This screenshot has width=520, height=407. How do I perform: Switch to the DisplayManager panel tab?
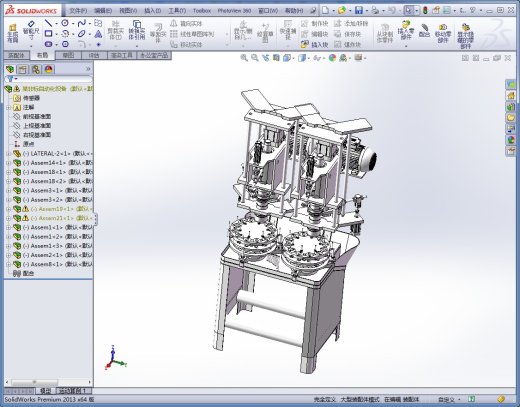pos(49,69)
